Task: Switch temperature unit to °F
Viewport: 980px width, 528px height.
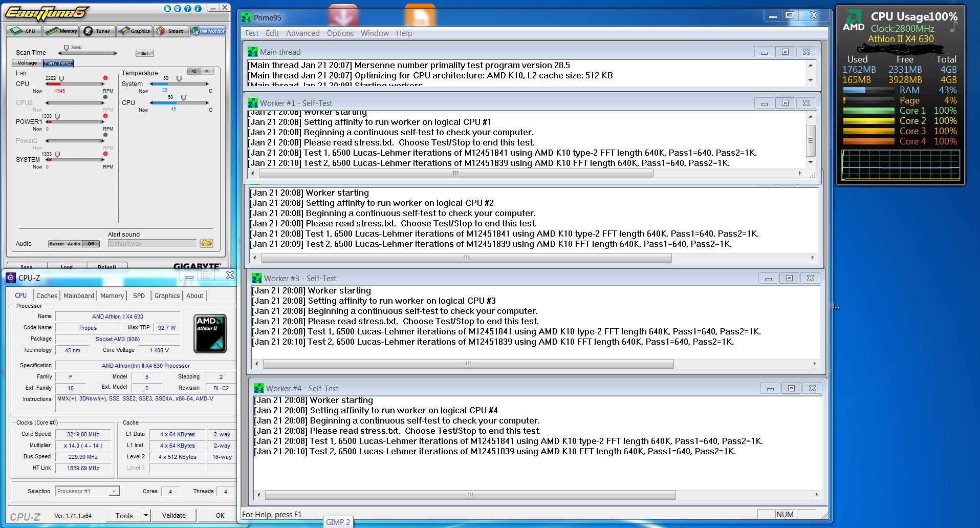Action: pos(207,71)
